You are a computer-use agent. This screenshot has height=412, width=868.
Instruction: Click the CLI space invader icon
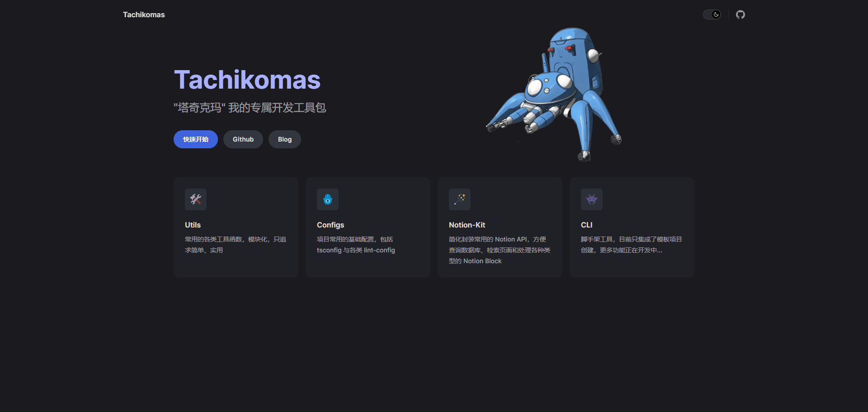[x=592, y=199]
